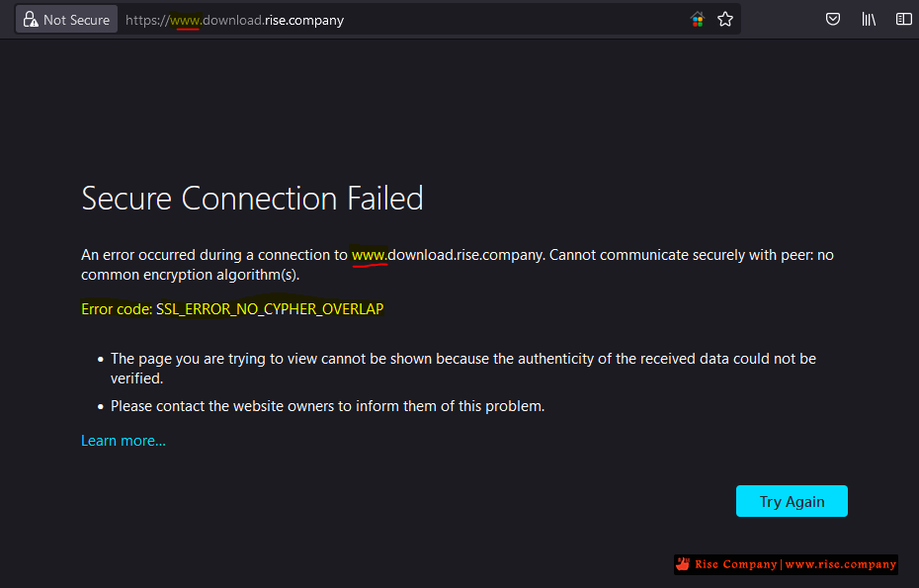Viewport: 919px width, 588px height.
Task: Click the Secure Connection Failed heading
Action: [252, 199]
